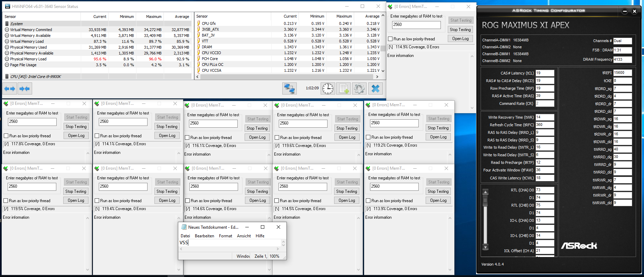Open HWiNFO sensor settings gear icon
The image size is (644, 277).
click(x=359, y=89)
